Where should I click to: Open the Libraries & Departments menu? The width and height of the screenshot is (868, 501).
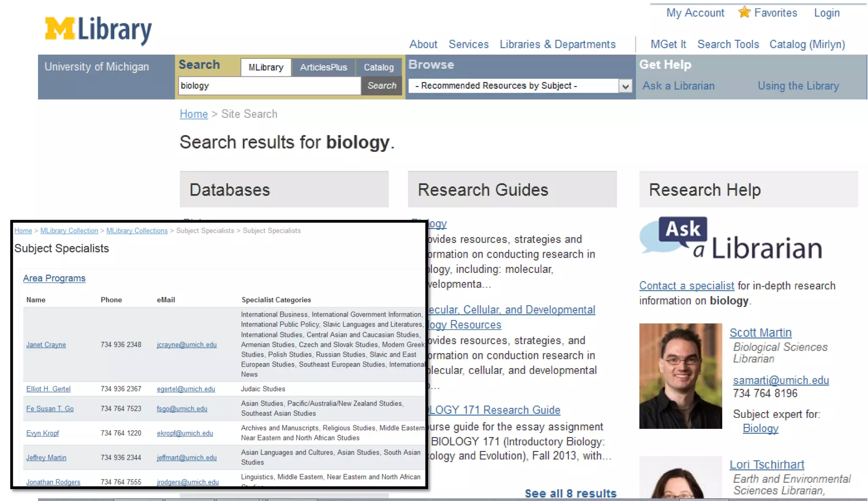[557, 44]
